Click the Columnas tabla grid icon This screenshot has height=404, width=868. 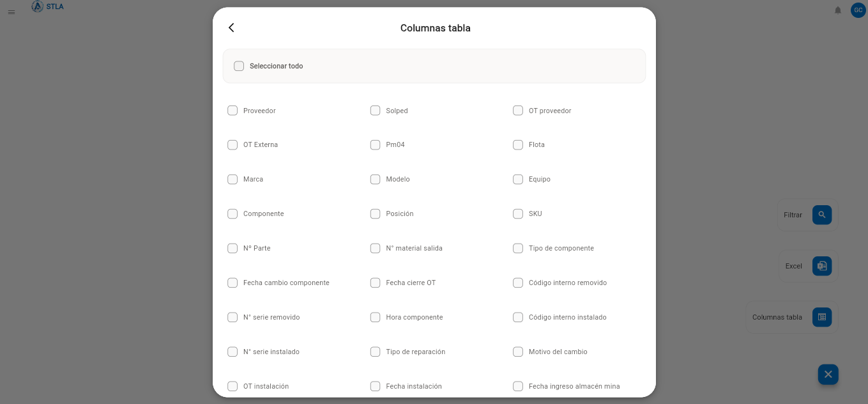(822, 317)
